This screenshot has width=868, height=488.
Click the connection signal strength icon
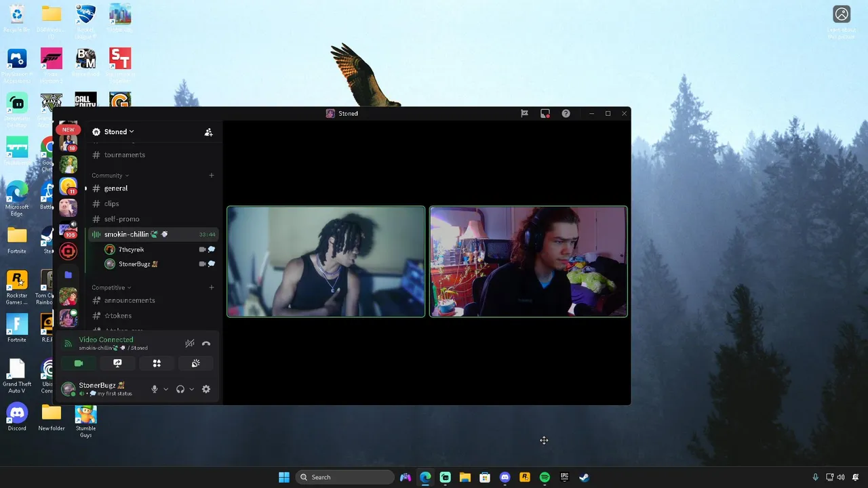click(x=68, y=344)
